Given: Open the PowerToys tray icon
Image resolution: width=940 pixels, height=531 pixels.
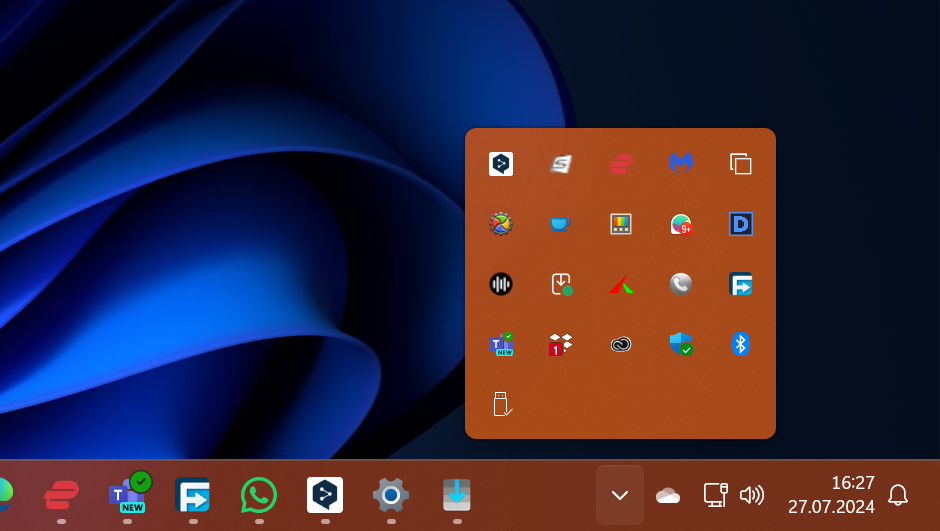Looking at the screenshot, I should point(621,224).
